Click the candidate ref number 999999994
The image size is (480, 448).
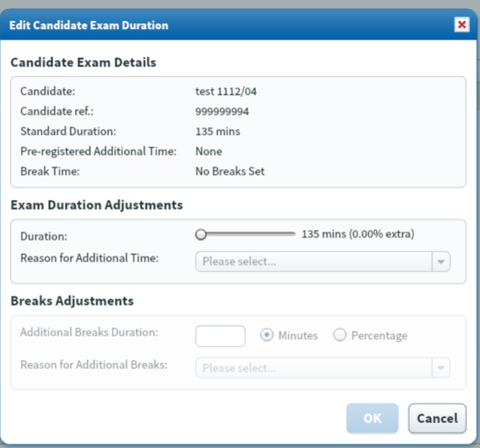222,112
